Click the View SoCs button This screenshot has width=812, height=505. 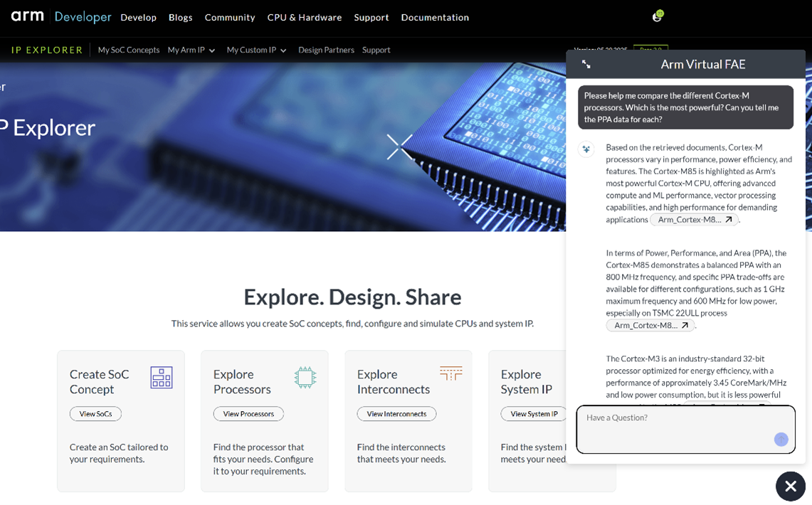95,414
